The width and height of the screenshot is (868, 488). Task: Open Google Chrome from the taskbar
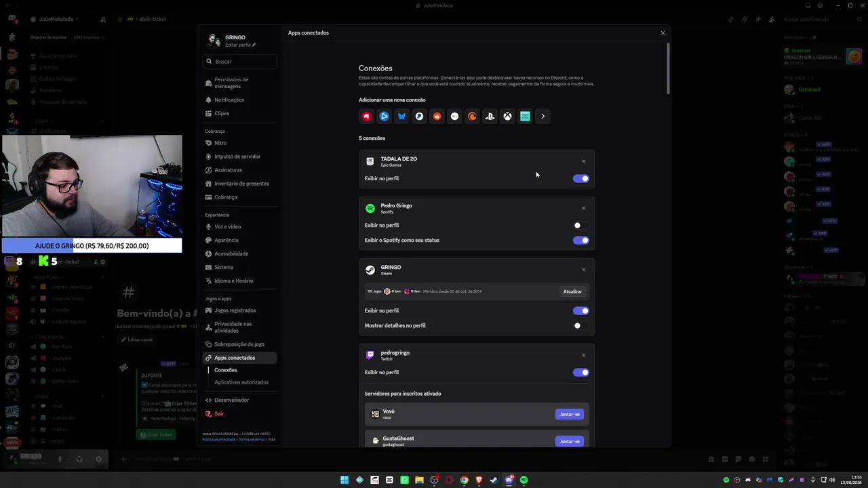(464, 481)
